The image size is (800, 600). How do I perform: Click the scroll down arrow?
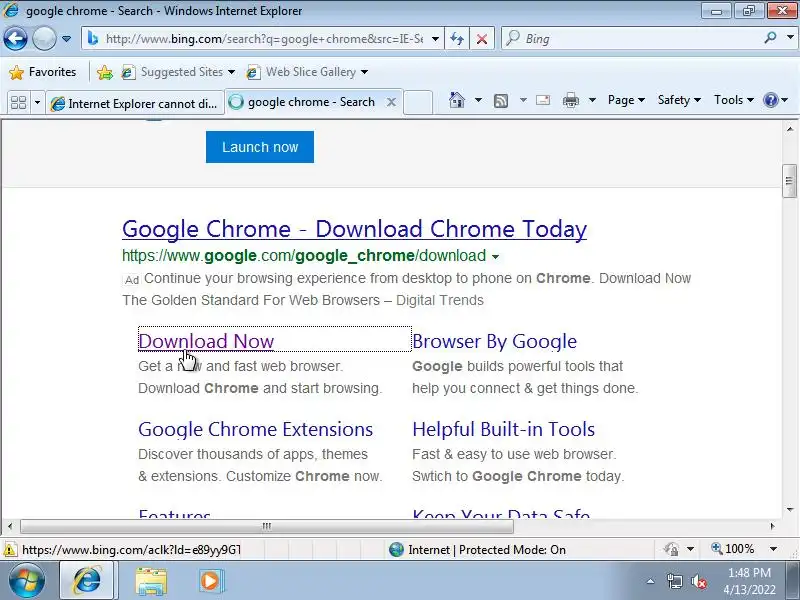pos(789,509)
